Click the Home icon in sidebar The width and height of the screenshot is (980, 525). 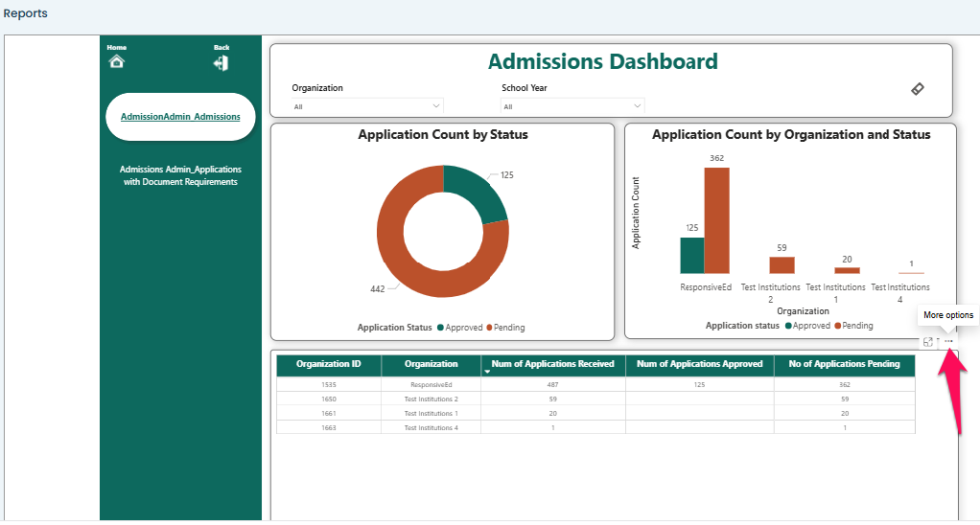coord(116,61)
